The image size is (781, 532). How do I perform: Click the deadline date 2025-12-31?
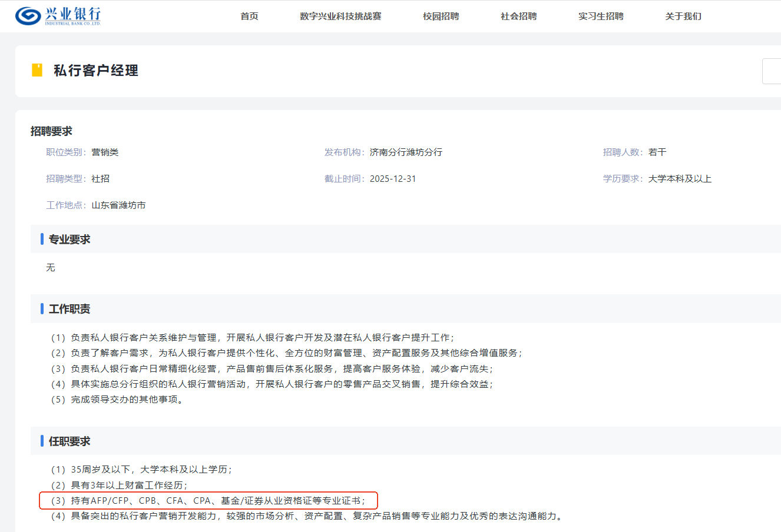(x=393, y=179)
